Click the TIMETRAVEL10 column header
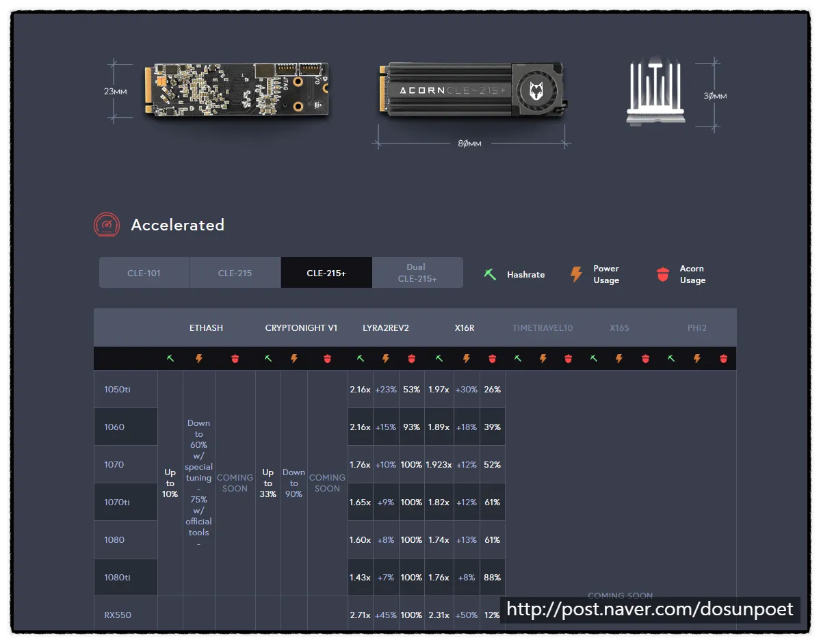The height and width of the screenshot is (644, 821). click(543, 328)
